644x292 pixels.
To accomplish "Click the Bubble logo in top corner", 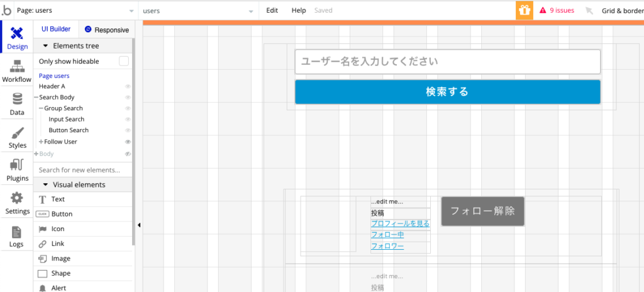I will point(6,11).
